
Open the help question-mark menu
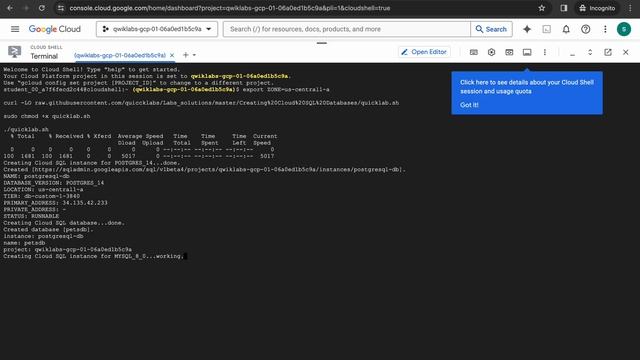click(x=586, y=29)
